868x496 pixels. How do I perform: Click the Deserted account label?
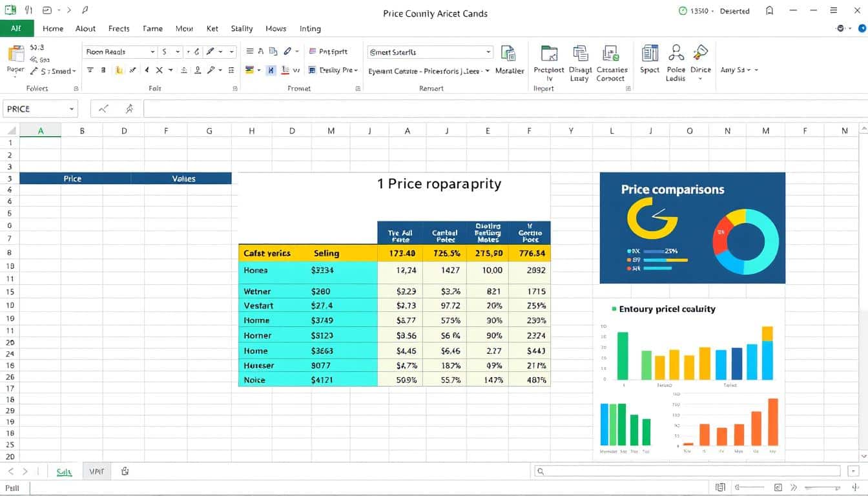734,11
